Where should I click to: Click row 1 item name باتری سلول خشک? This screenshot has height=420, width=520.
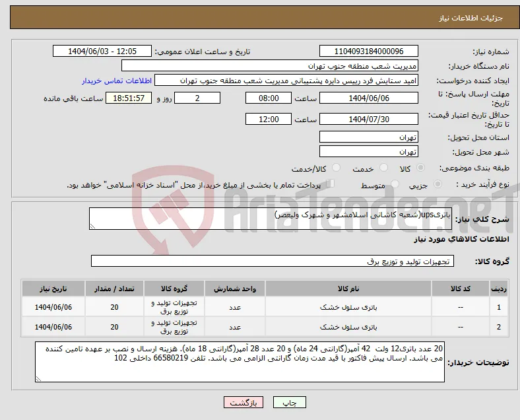coord(348,307)
